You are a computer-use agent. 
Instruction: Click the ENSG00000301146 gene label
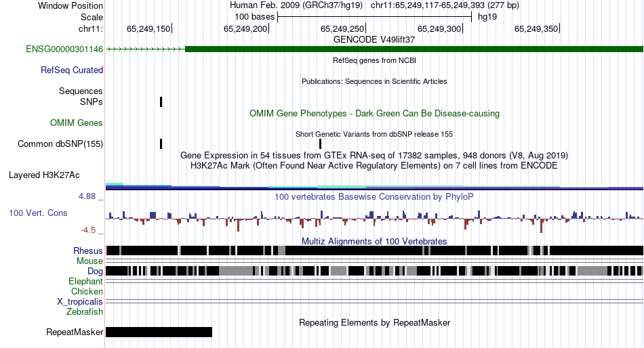click(64, 49)
